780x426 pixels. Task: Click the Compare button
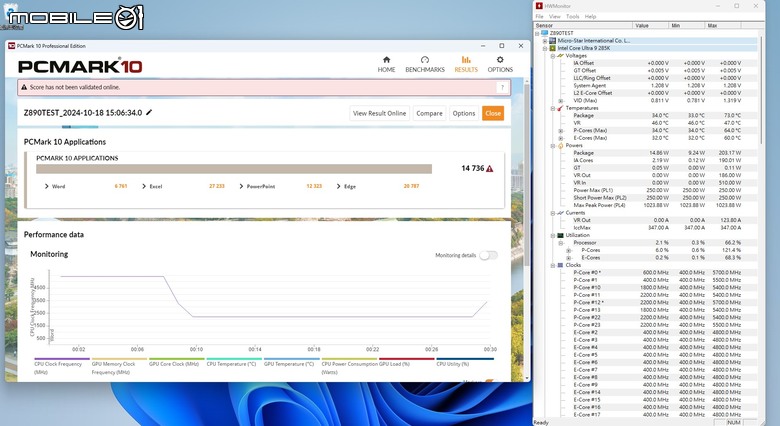pyautogui.click(x=429, y=113)
